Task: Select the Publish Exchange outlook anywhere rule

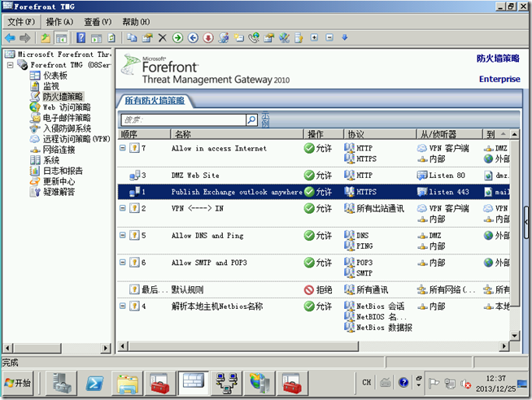Action: [x=314, y=192]
